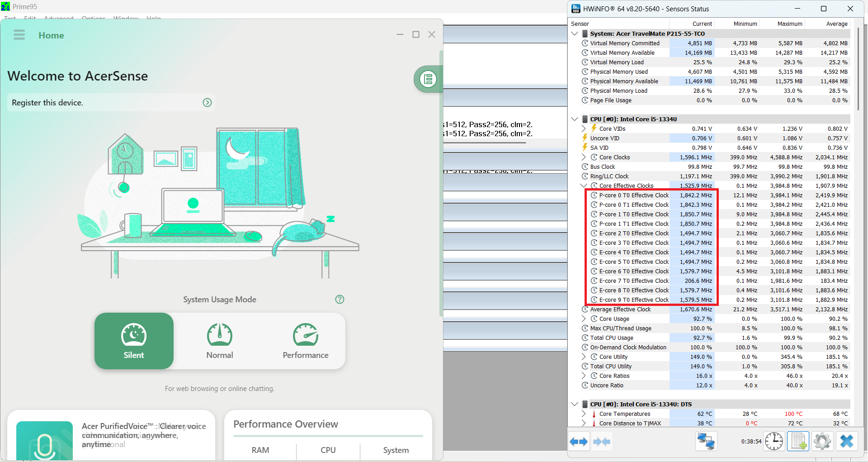Expand Core Distance to TjMAX row
The width and height of the screenshot is (868, 462).
click(x=584, y=423)
